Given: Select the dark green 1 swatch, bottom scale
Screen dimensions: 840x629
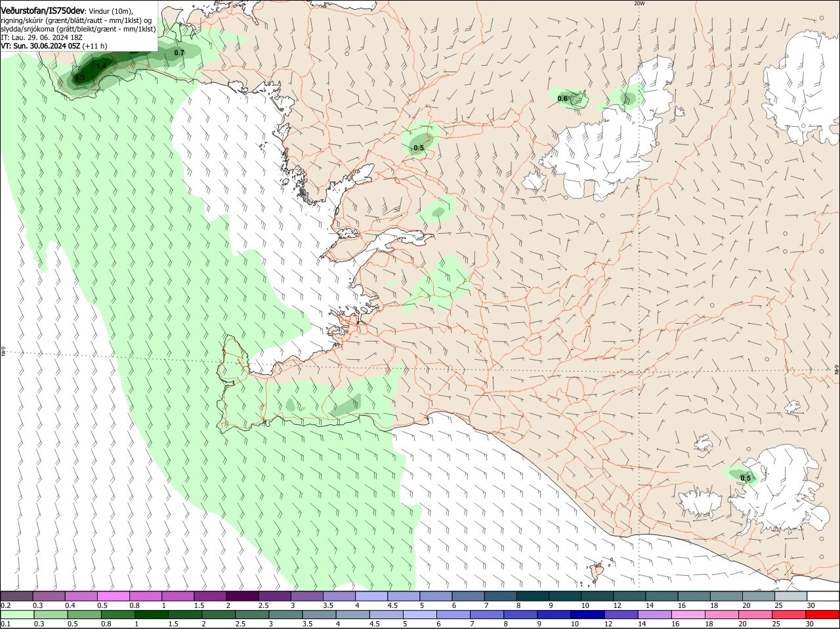Looking at the screenshot, I should click(x=151, y=615).
